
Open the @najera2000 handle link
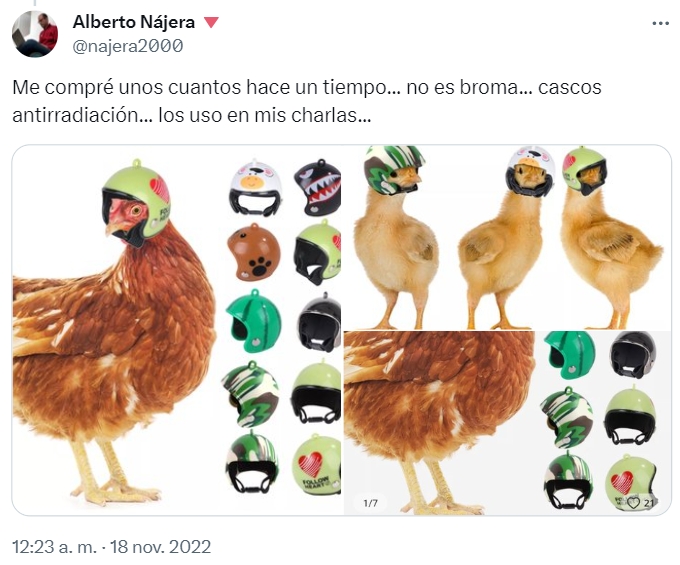[128, 46]
